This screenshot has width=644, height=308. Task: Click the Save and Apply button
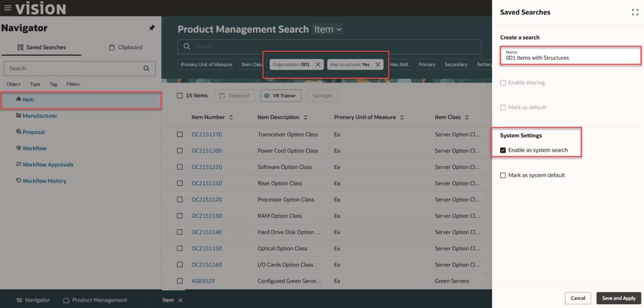(x=618, y=298)
